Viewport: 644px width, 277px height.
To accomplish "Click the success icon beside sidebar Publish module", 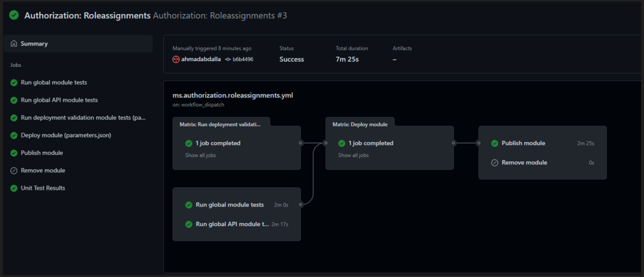I will coord(14,152).
